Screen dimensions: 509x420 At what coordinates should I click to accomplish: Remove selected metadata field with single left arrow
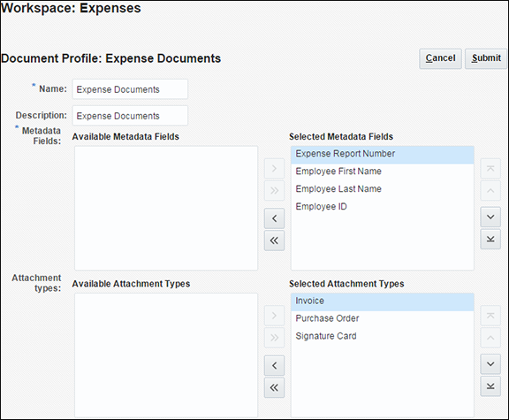274,218
